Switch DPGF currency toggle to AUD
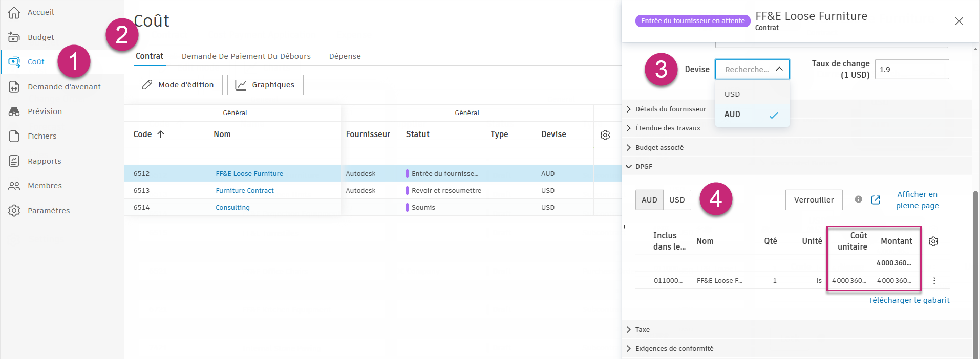The width and height of the screenshot is (980, 359). coord(649,200)
